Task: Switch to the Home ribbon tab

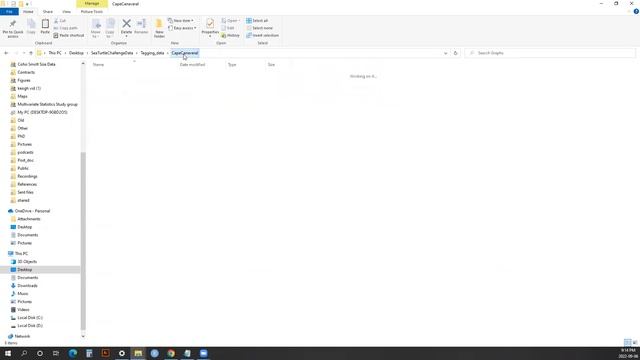Action: [28, 11]
